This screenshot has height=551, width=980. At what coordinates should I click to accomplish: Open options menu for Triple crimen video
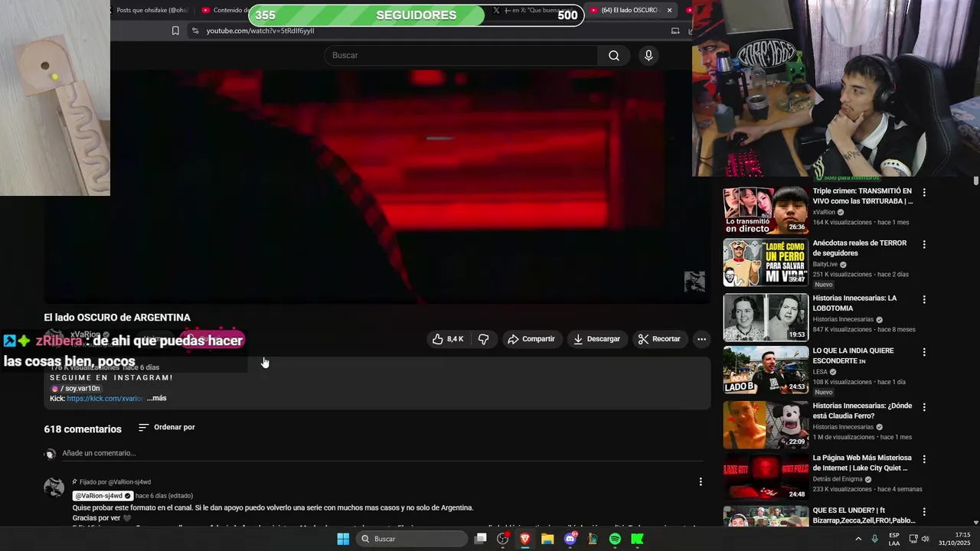[924, 192]
